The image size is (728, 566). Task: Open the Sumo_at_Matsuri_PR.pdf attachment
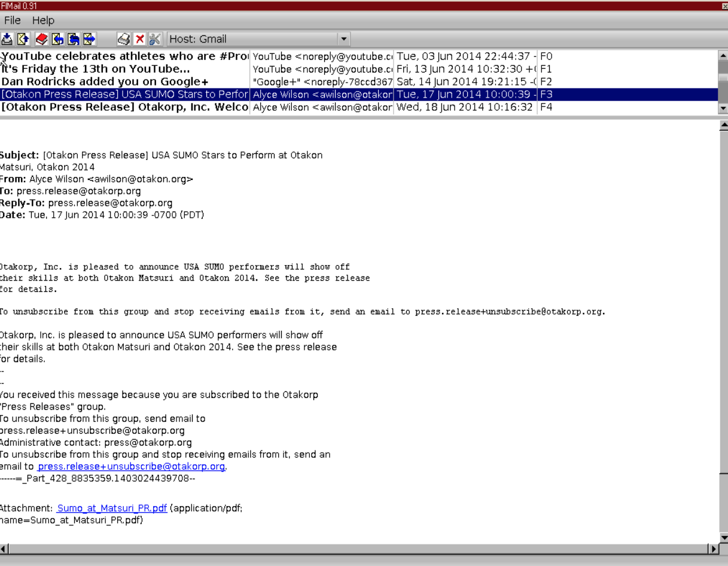111,508
